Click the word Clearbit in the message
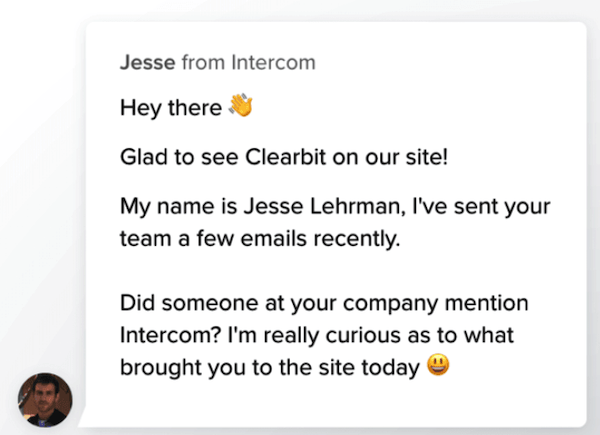 tap(285, 157)
